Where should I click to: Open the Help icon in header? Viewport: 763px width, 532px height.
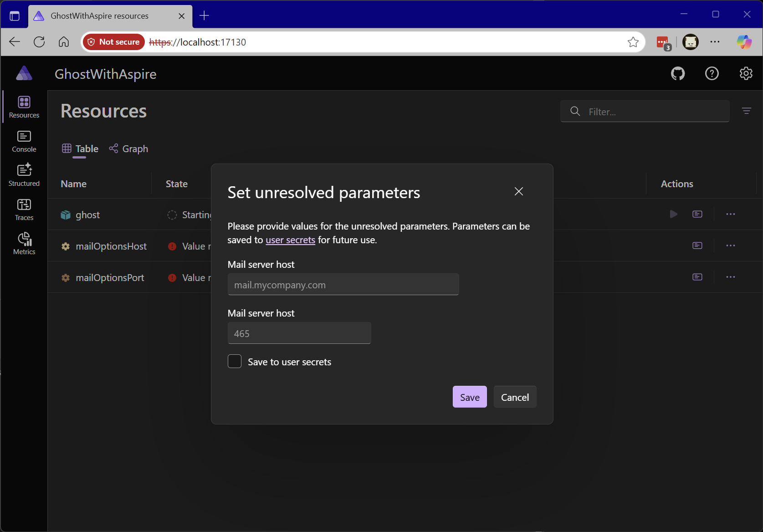pyautogui.click(x=712, y=73)
